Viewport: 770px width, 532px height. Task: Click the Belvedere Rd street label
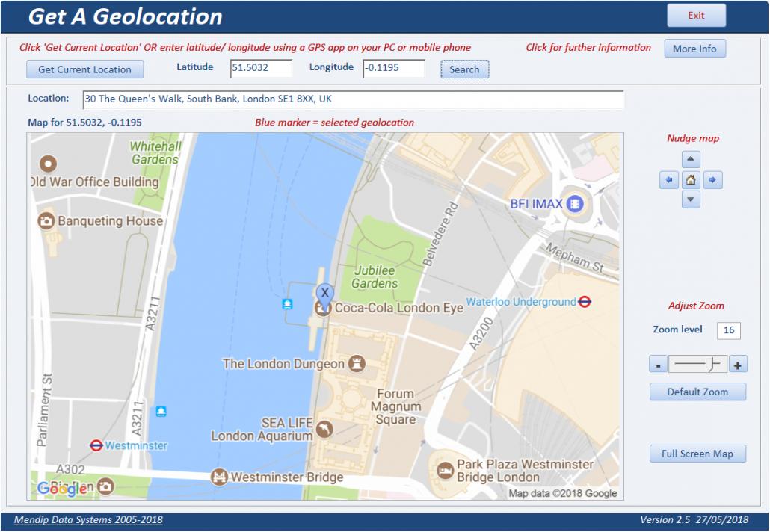coord(440,234)
